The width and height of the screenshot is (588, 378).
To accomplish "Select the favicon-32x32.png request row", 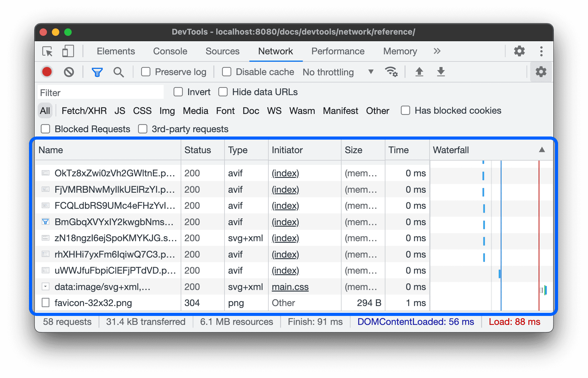I will click(93, 303).
